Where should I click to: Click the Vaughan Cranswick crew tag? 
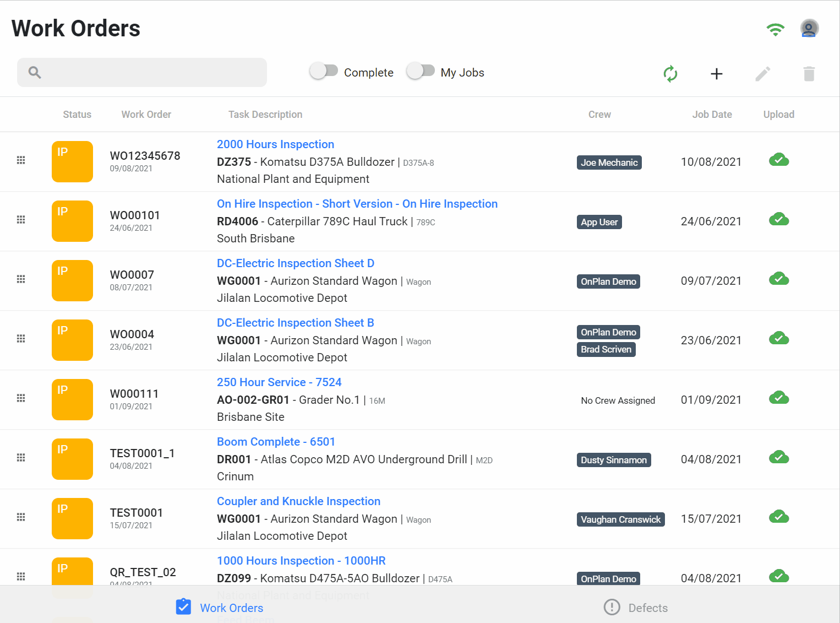[620, 519]
